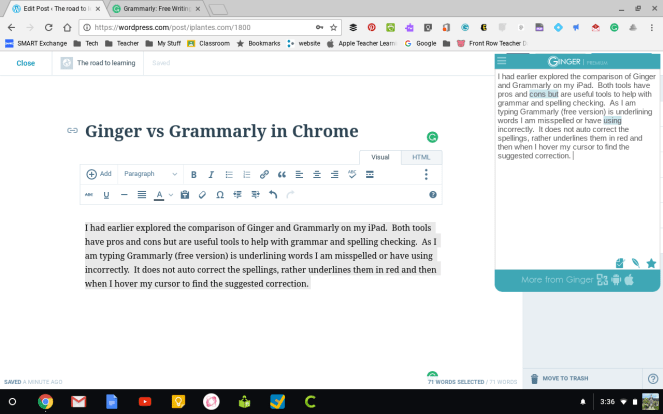Open Gmail from the shelf
The image size is (663, 414).
[x=78, y=401]
